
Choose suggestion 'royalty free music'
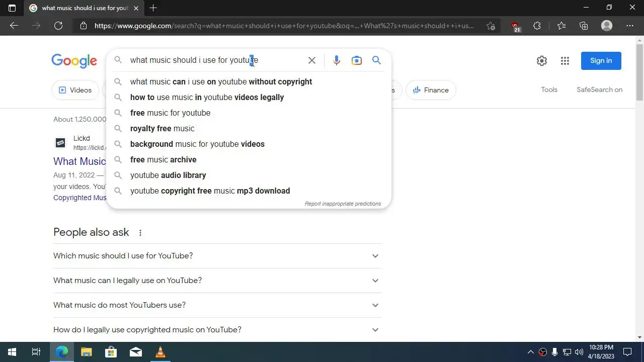click(249, 128)
